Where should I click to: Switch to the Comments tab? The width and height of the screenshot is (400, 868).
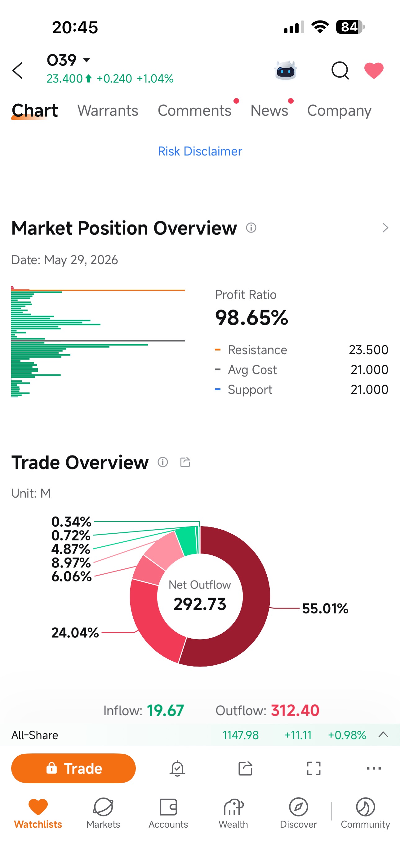coord(195,111)
